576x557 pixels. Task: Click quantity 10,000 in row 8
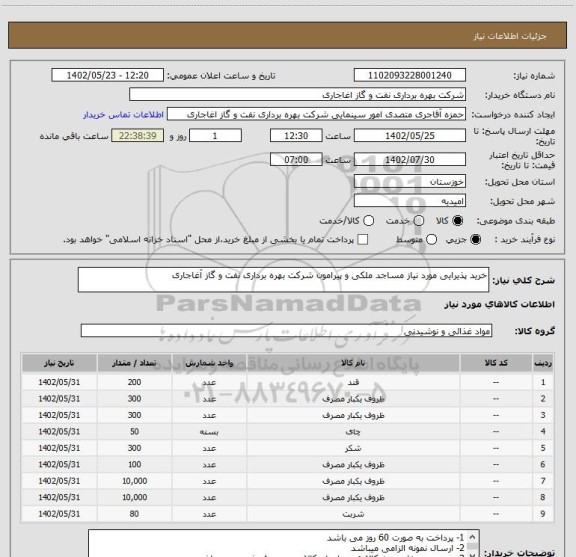tap(134, 497)
